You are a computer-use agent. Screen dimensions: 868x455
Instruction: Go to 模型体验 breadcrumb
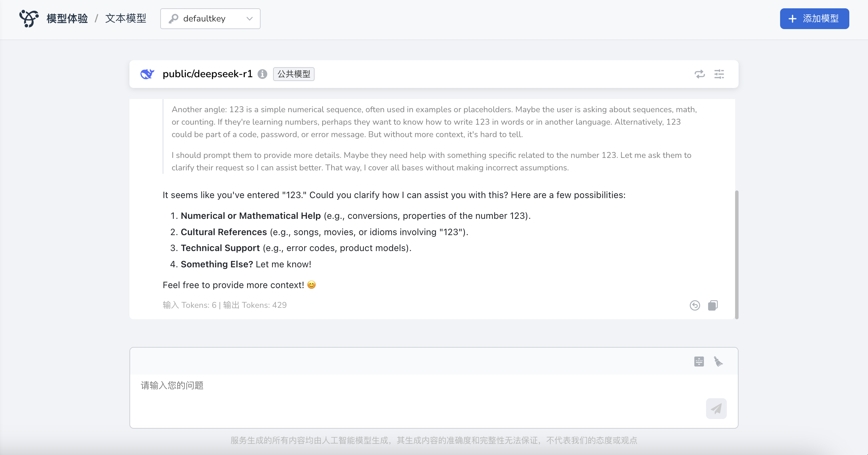[x=67, y=19]
